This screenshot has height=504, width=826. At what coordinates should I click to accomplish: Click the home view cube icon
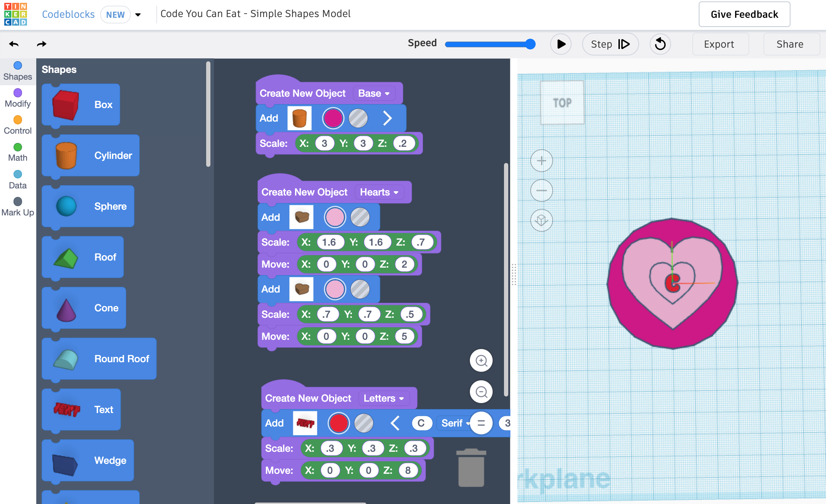(541, 220)
